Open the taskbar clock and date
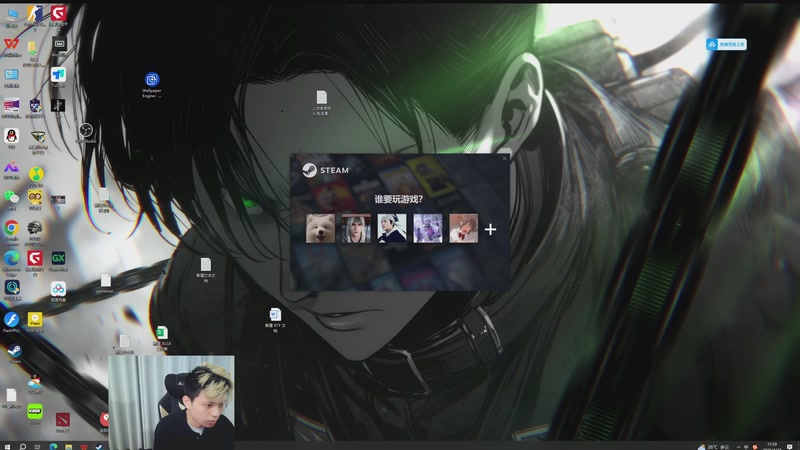The height and width of the screenshot is (450, 800). pyautogui.click(x=772, y=446)
